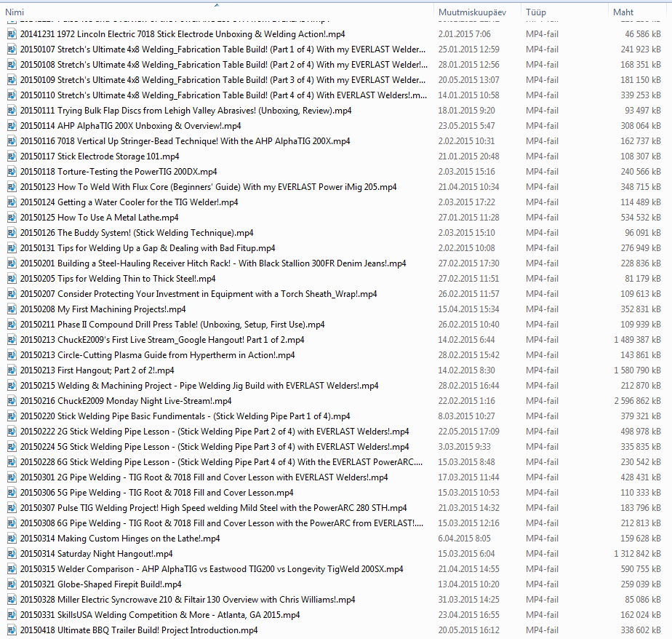Click icon of My First Machining Projects file

[12, 309]
